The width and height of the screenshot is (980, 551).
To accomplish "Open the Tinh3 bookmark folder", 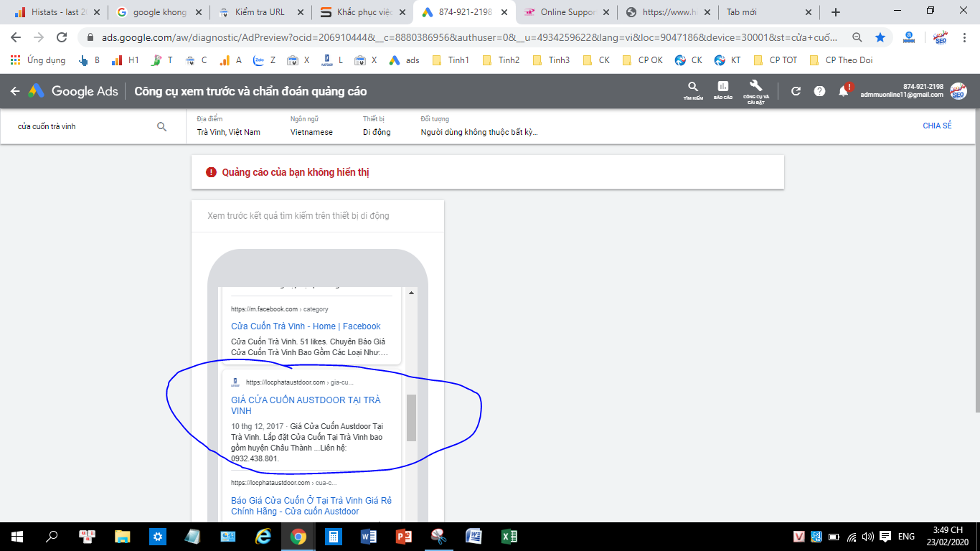I will click(551, 60).
